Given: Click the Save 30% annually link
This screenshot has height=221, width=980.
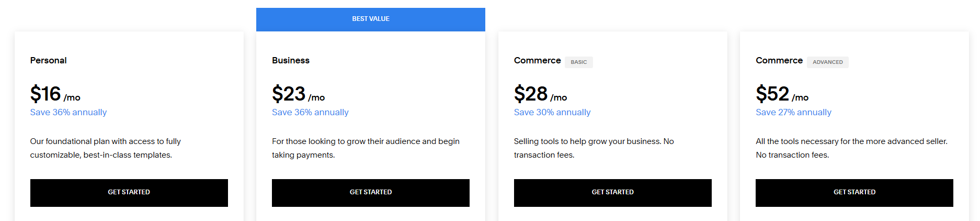Looking at the screenshot, I should [552, 112].
